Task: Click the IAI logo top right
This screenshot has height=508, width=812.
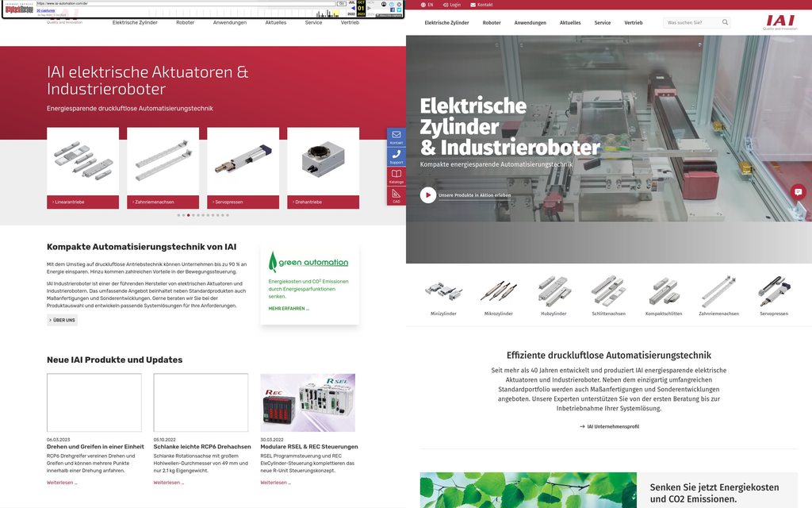Action: 780,22
